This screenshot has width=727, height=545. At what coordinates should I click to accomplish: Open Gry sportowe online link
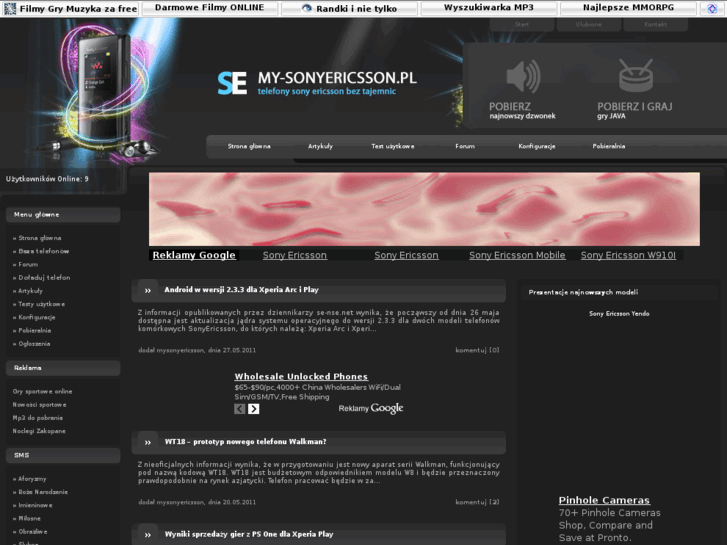click(42, 391)
